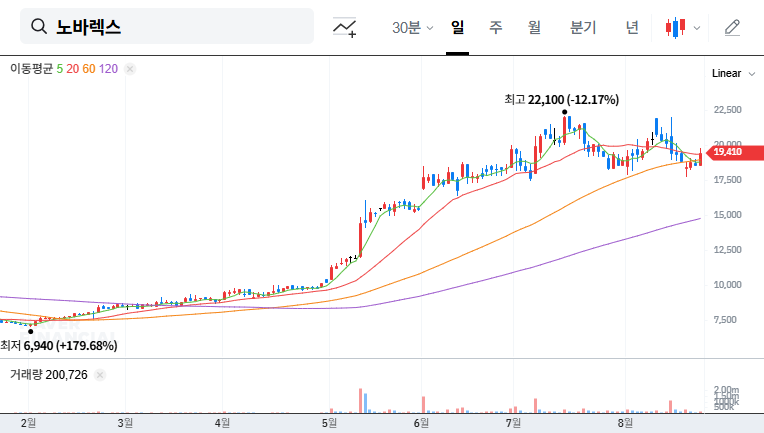Click the 22,500 price axis label
The height and width of the screenshot is (433, 764).
tap(727, 110)
